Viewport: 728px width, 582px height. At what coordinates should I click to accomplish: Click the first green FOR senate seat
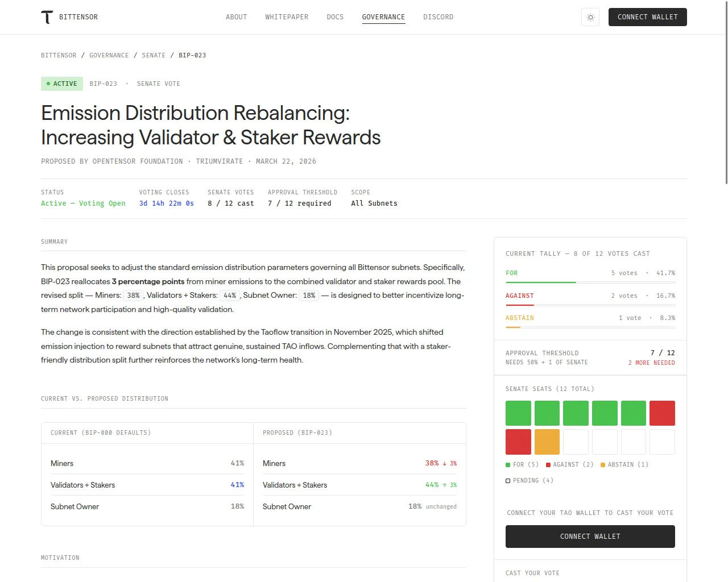tap(518, 413)
